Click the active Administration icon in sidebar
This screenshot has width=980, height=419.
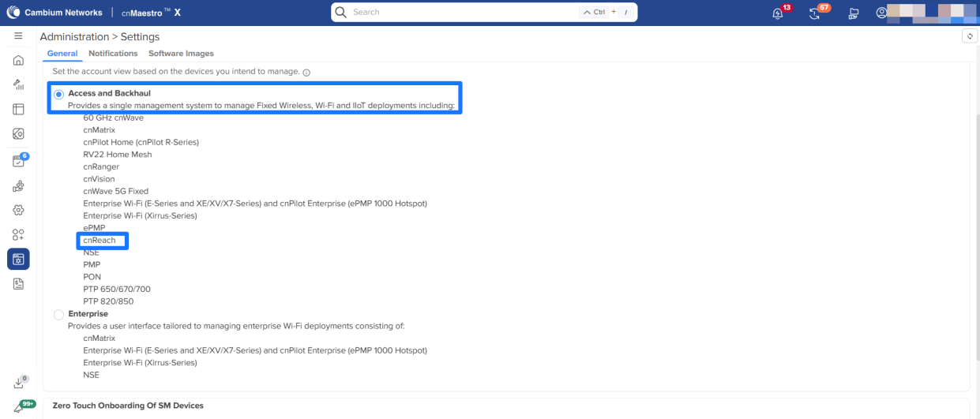(18, 259)
